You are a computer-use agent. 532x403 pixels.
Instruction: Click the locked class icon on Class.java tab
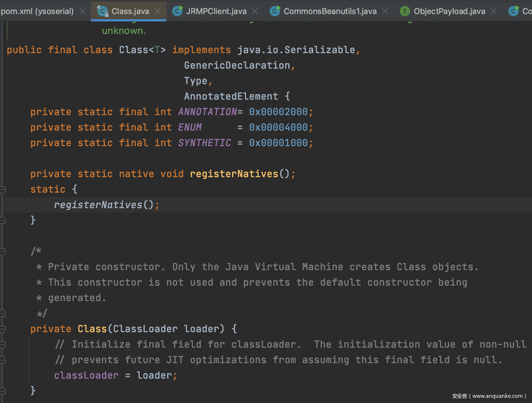(102, 11)
